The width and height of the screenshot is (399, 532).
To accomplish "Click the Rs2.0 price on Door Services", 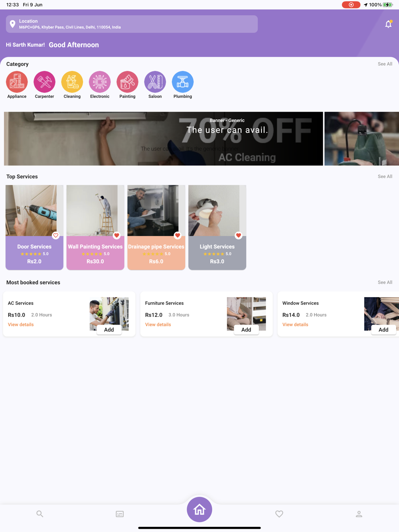I will click(x=34, y=262).
